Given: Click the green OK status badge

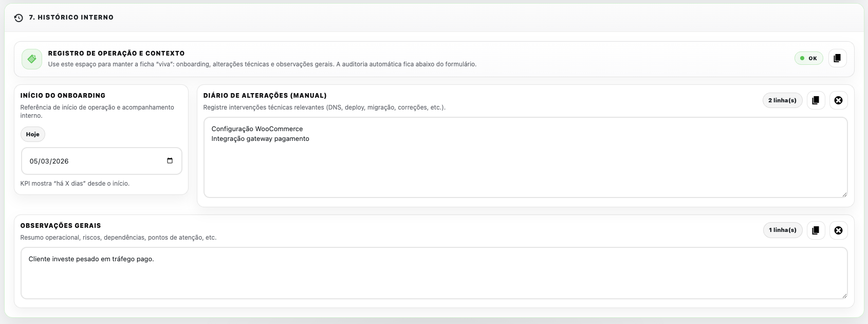Looking at the screenshot, I should [x=808, y=58].
